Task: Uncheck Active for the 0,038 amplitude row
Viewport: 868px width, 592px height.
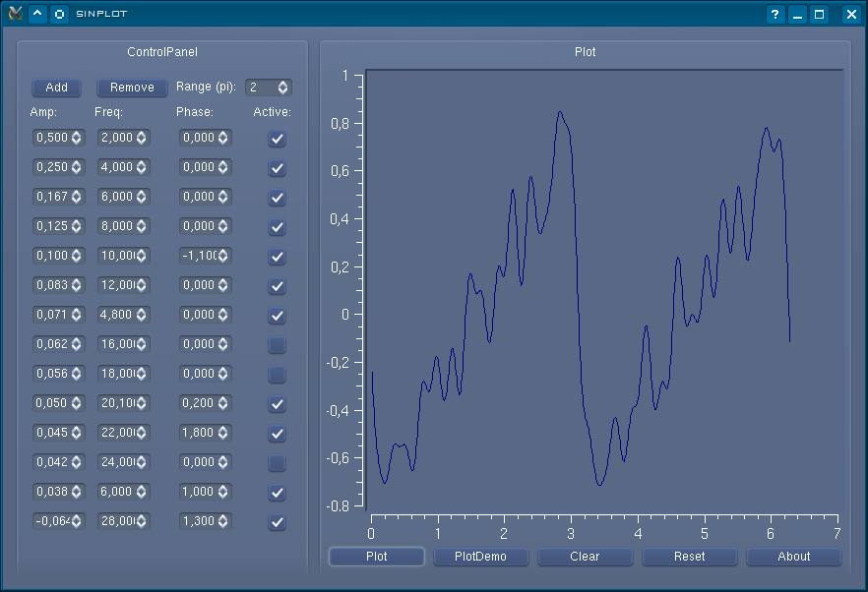Action: tap(277, 492)
